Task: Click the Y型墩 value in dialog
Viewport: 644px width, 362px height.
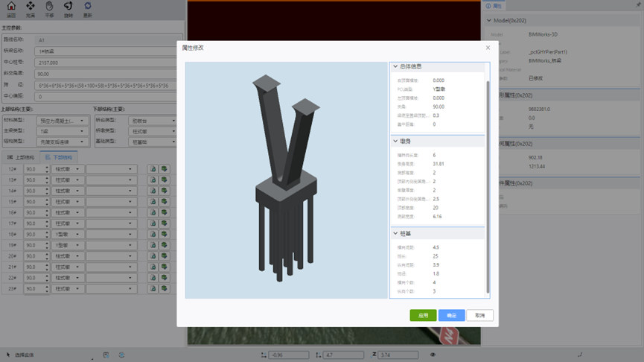Action: (439, 89)
